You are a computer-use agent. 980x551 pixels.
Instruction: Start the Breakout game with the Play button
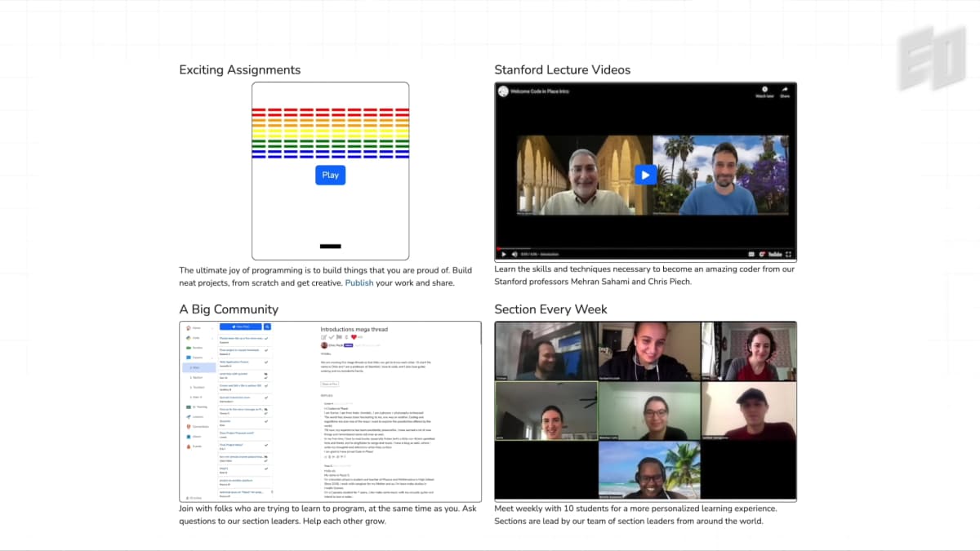click(330, 175)
